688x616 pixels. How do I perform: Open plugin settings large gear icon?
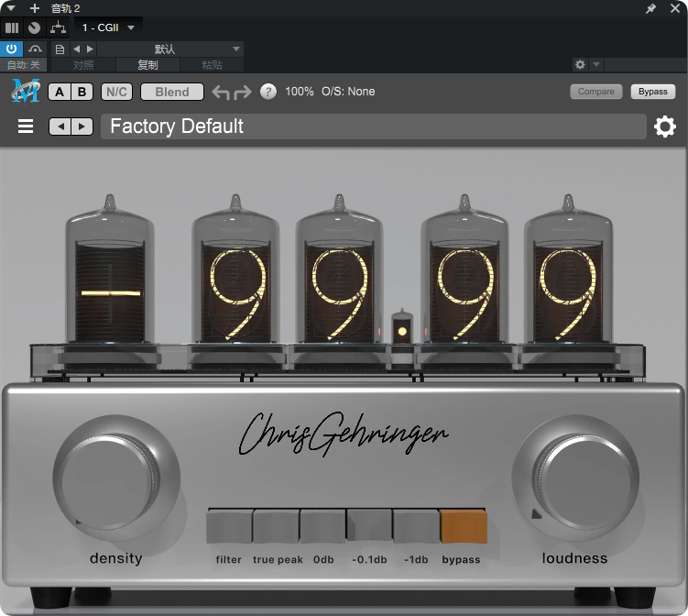pos(665,126)
